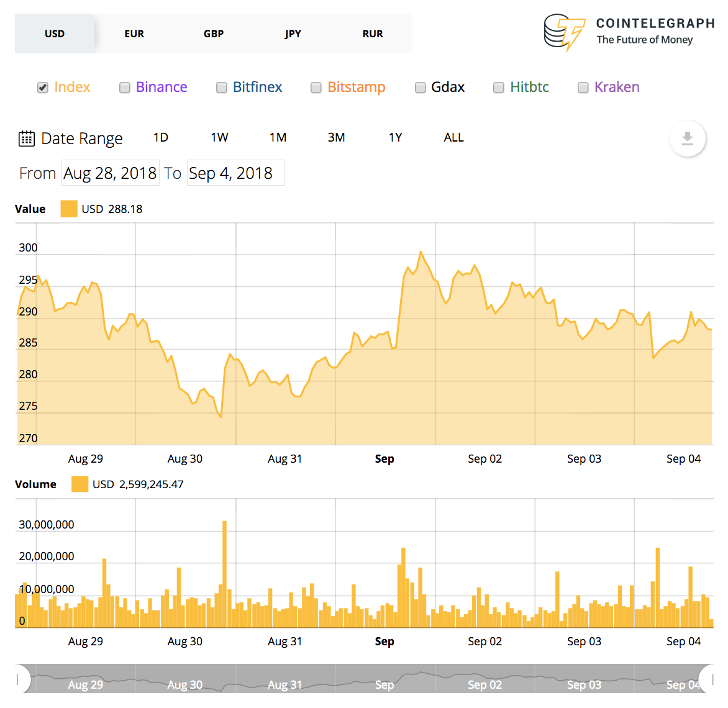Click the Date Range calendar icon
The height and width of the screenshot is (708, 728).
click(x=27, y=138)
